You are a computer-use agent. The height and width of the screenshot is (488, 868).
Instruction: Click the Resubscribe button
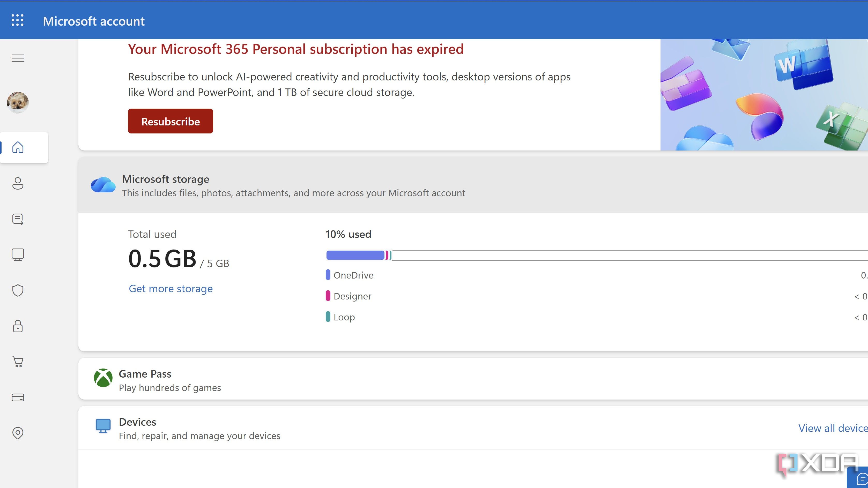click(x=170, y=121)
